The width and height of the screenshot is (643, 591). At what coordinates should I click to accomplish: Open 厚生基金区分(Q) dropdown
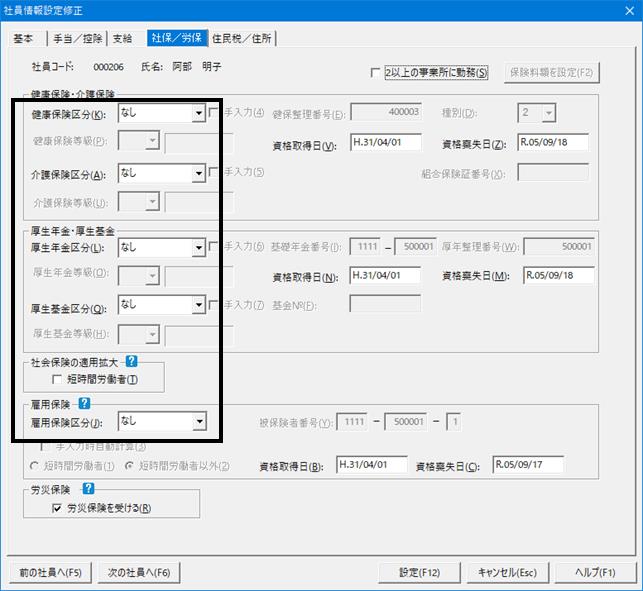(199, 305)
